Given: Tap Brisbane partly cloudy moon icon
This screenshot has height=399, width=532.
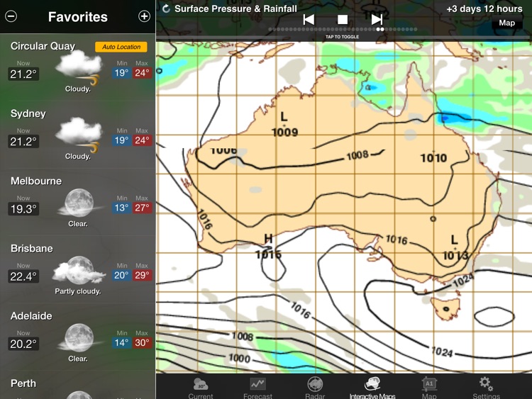Looking at the screenshot, I should [x=79, y=270].
